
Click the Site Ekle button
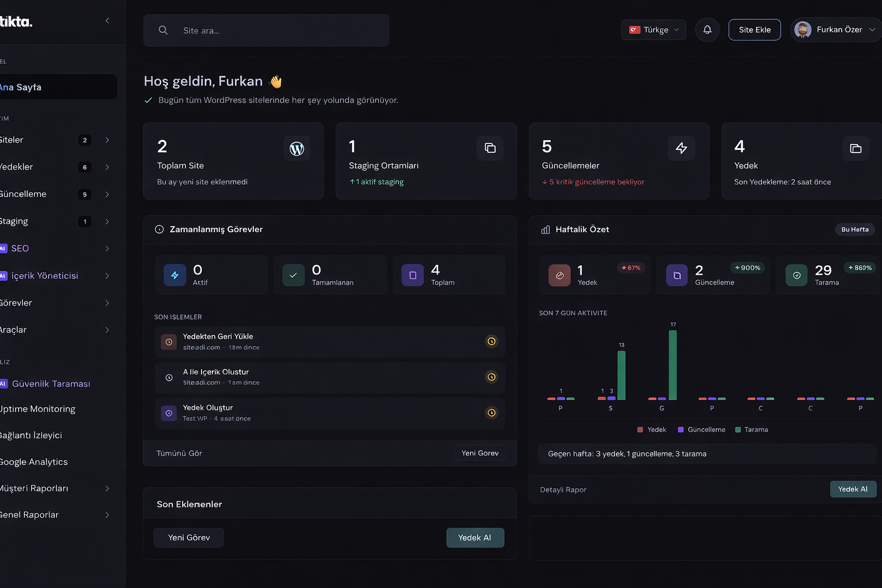pos(755,29)
